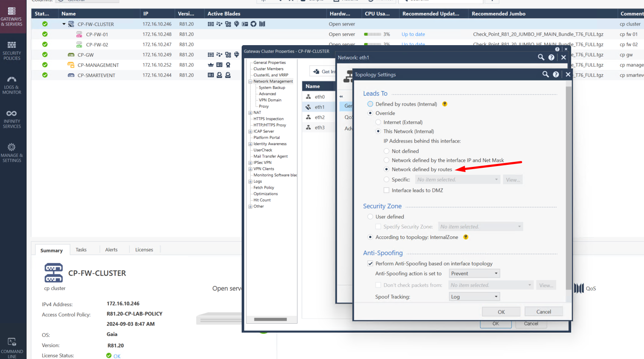Open the Anti-Spoofing action Prevent dropdown
The height and width of the screenshot is (359, 644).
coord(474,273)
